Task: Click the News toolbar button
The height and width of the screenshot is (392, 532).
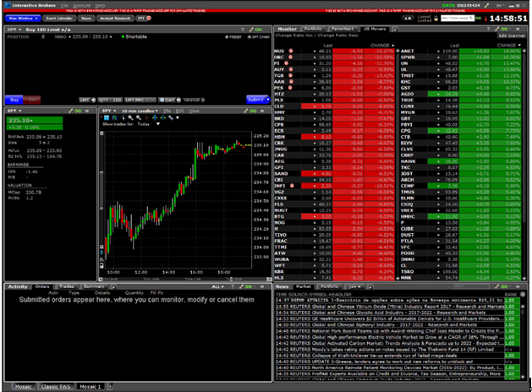Action: pos(86,19)
